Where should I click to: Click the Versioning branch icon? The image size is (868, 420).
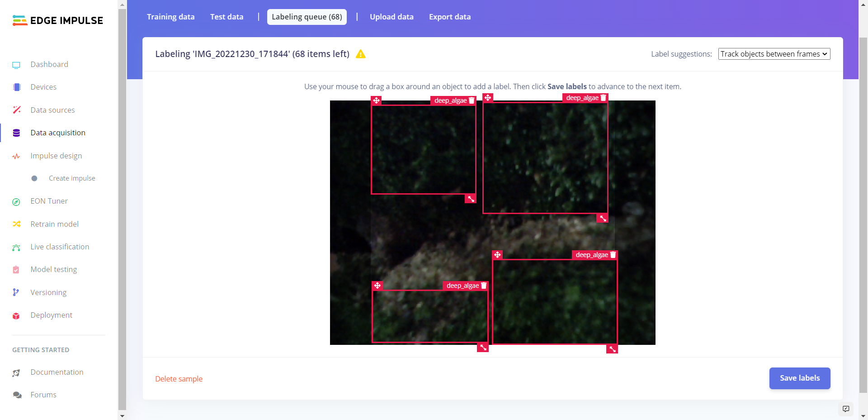pyautogui.click(x=16, y=292)
